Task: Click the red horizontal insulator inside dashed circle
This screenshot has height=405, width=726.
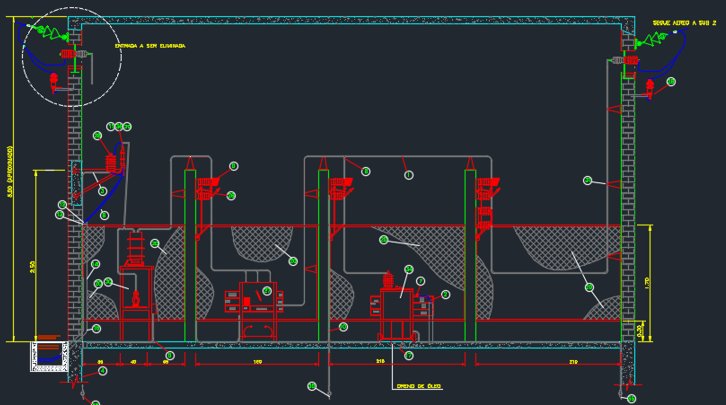Action: (x=70, y=53)
